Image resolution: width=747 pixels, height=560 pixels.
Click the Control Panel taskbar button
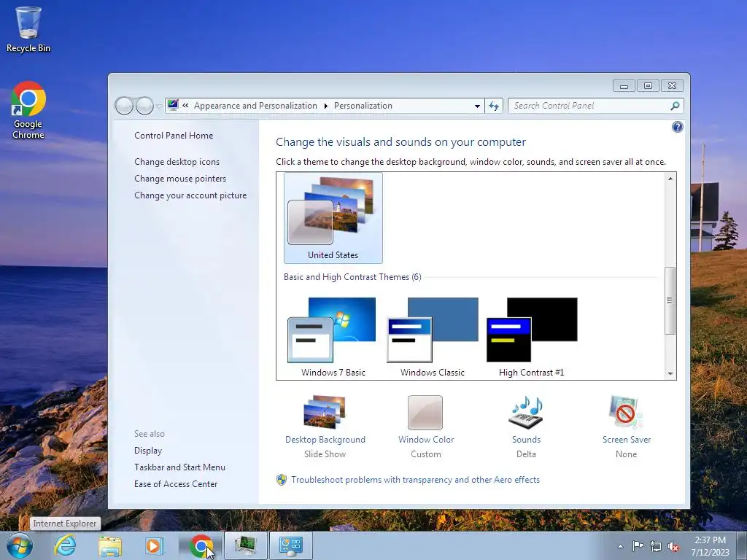[291, 545]
